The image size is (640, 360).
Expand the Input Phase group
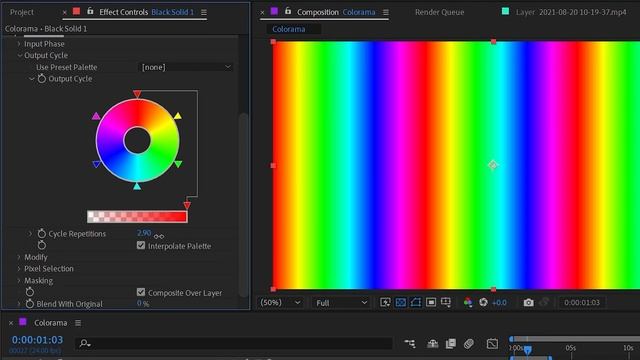(19, 44)
